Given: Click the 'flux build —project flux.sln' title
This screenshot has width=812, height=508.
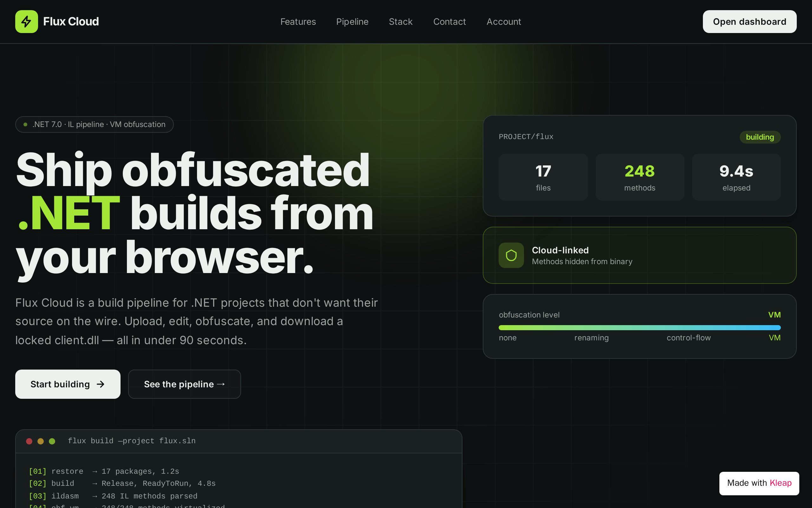Looking at the screenshot, I should (132, 441).
